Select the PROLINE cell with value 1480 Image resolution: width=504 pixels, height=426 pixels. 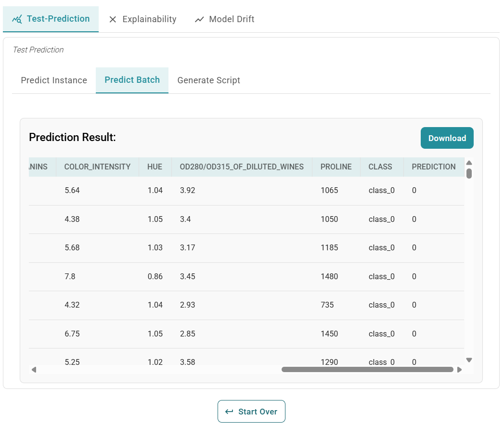coord(329,276)
